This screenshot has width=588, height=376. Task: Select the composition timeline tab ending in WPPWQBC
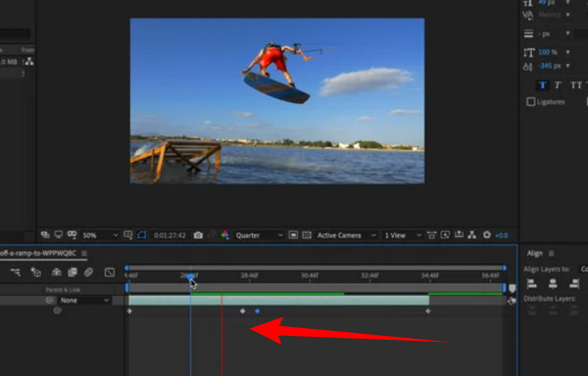click(38, 254)
